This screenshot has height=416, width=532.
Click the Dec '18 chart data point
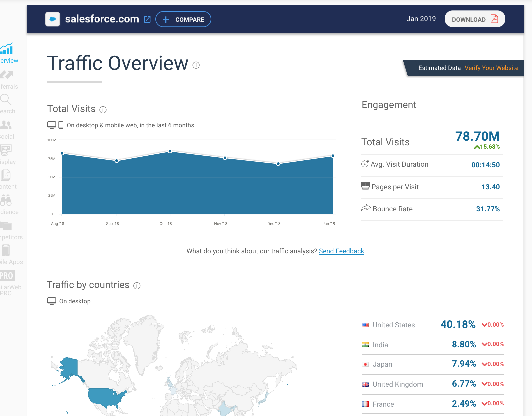point(278,164)
